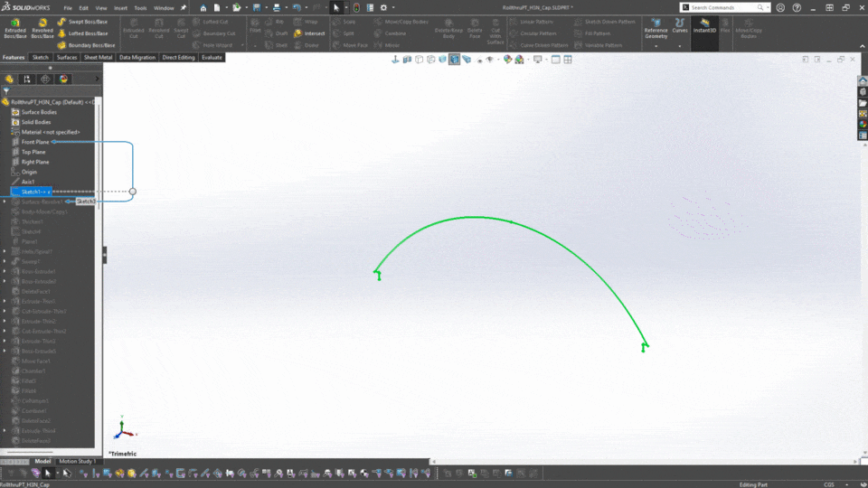Image resolution: width=868 pixels, height=488 pixels.
Task: Toggle the hide/show items eye icon
Action: [x=489, y=60]
